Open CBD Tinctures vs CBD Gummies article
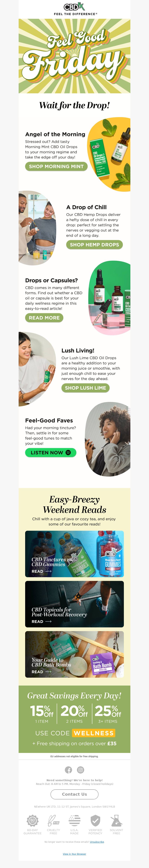 pos(74,554)
